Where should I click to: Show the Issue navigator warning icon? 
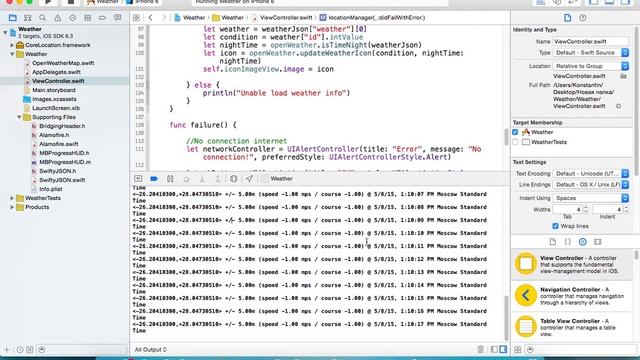(58, 18)
